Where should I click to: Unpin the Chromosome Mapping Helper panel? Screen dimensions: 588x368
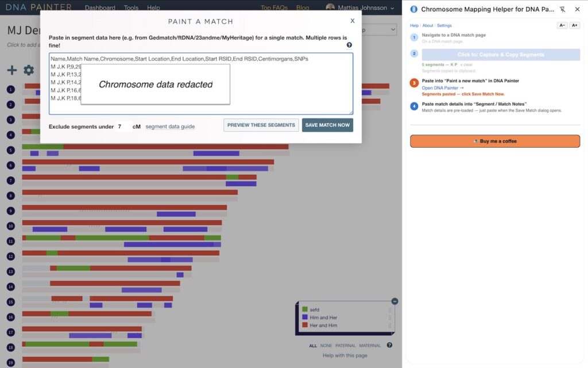coord(562,9)
